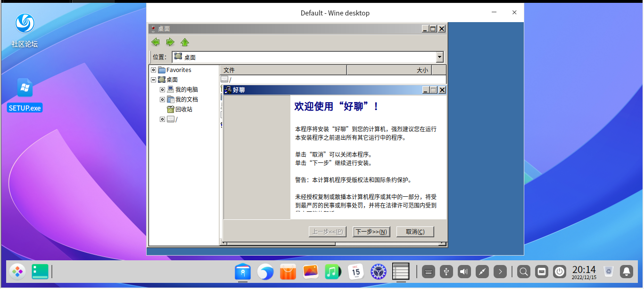Select the SETUP.exe desktop file
This screenshot has height=289, width=644.
click(25, 95)
